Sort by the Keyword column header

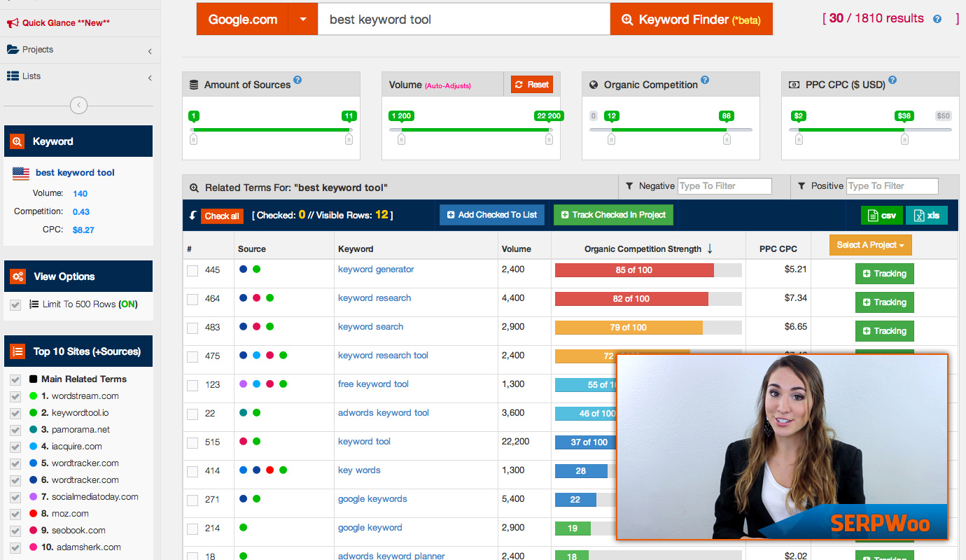pyautogui.click(x=356, y=248)
